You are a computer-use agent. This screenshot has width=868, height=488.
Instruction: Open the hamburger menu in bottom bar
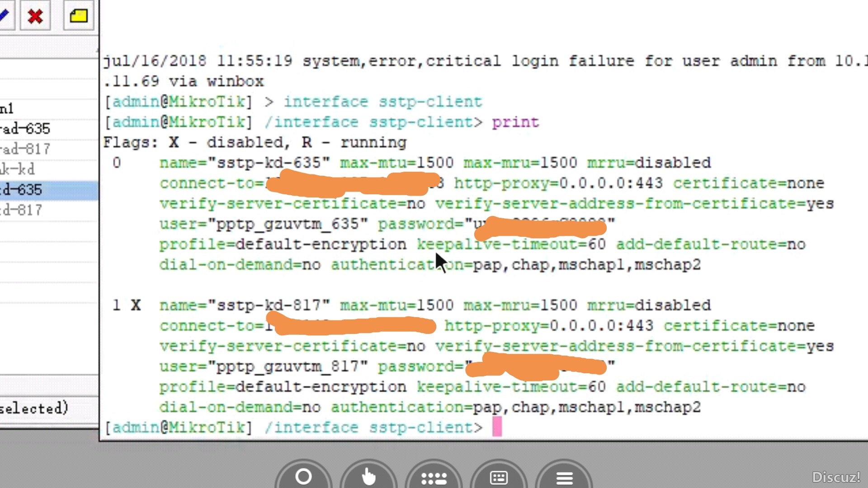click(x=564, y=477)
